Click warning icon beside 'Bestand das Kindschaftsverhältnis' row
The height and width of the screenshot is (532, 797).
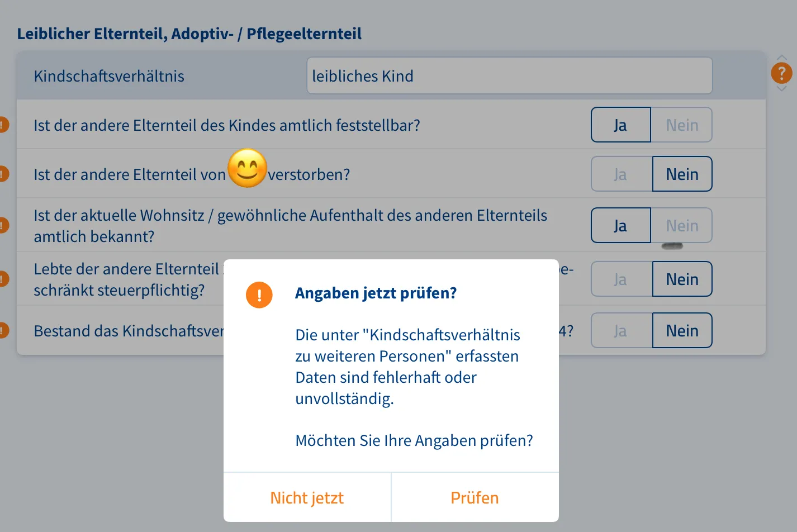(3, 330)
